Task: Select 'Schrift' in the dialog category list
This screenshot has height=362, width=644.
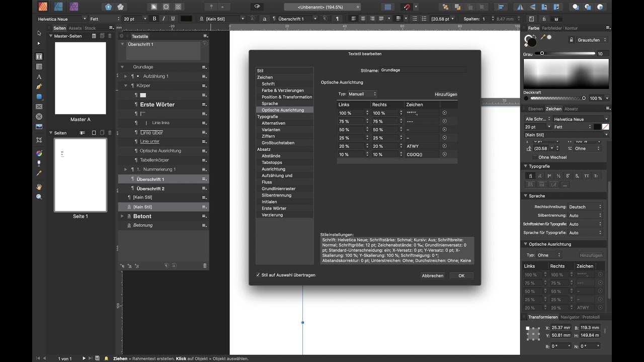Action: [268, 84]
